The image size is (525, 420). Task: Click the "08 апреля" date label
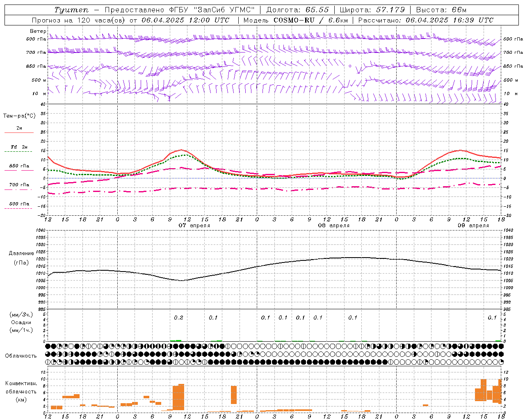point(334,226)
